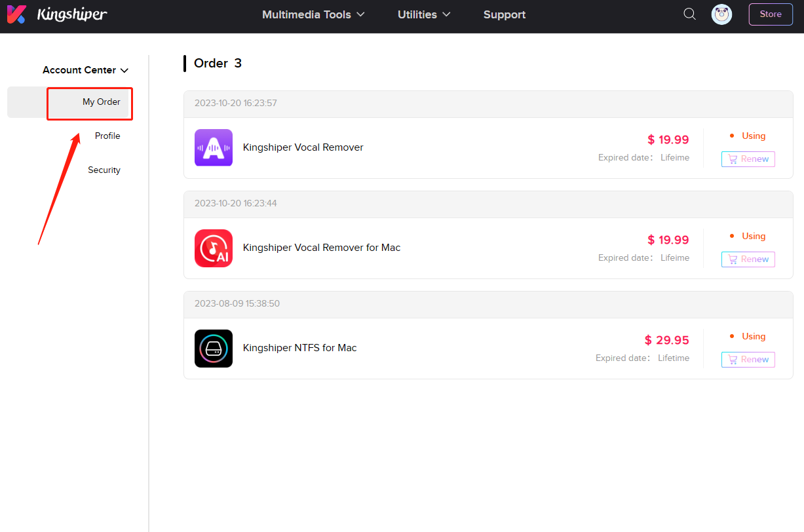Click the $ 29.95 price
Image resolution: width=804 pixels, height=532 pixels.
(667, 340)
